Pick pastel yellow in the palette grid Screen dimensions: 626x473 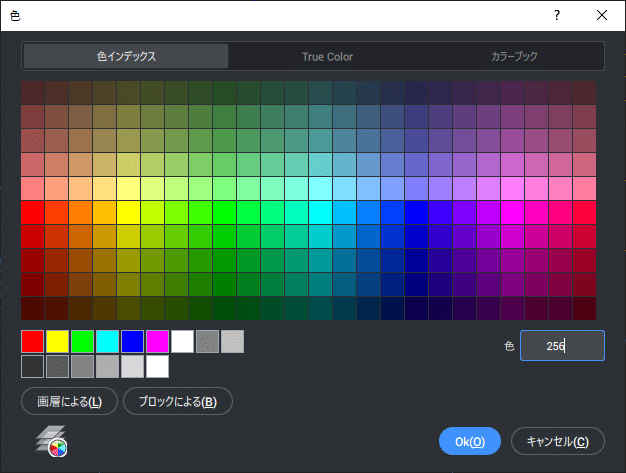(129, 188)
